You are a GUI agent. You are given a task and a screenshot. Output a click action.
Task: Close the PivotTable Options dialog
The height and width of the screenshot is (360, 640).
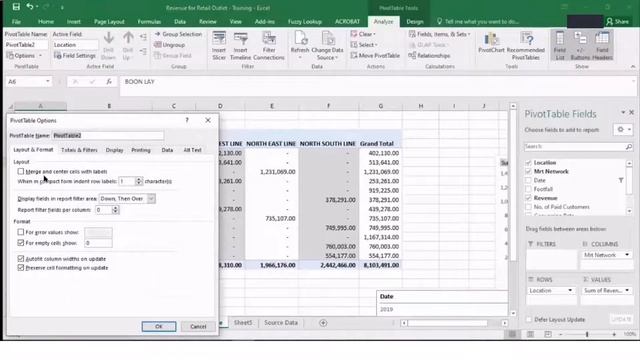point(208,120)
